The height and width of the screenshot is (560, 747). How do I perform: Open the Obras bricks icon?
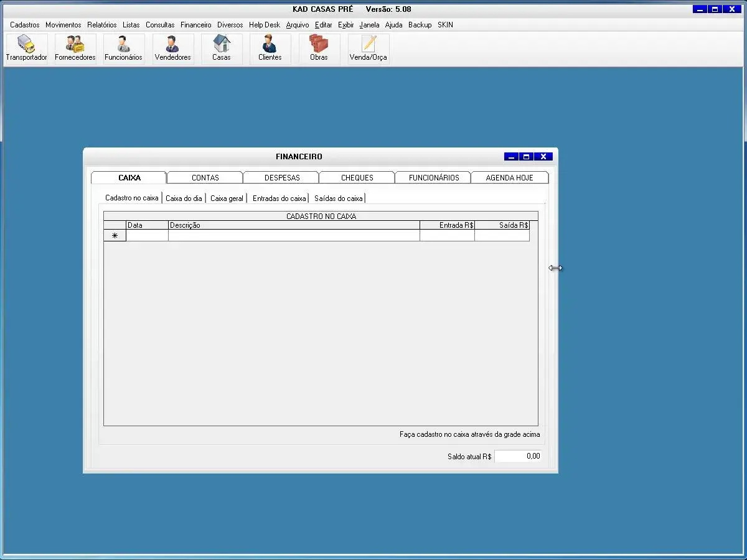point(319,49)
